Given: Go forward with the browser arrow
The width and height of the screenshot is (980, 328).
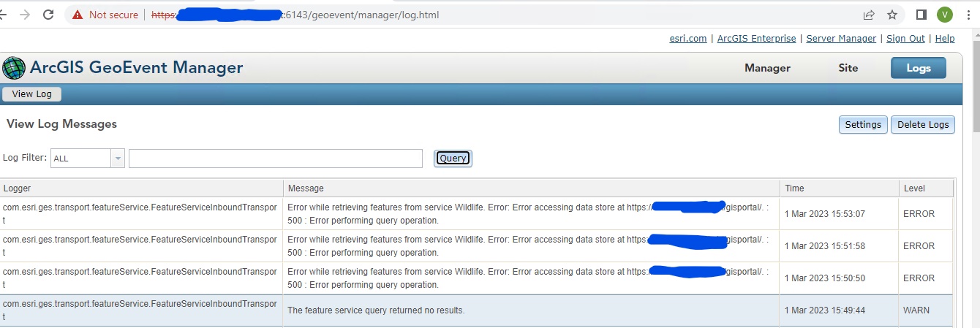Looking at the screenshot, I should point(25,15).
